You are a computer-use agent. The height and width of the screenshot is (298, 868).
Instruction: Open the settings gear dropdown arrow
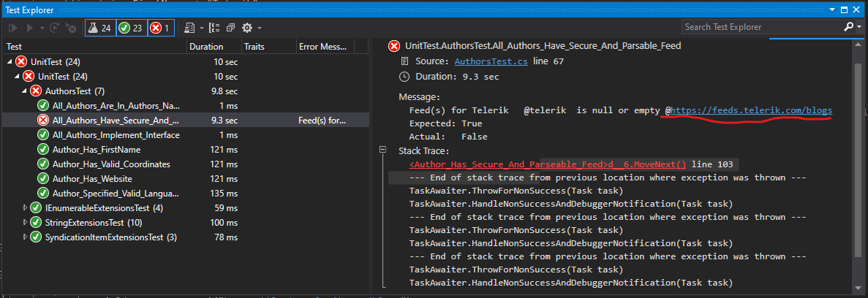(260, 28)
